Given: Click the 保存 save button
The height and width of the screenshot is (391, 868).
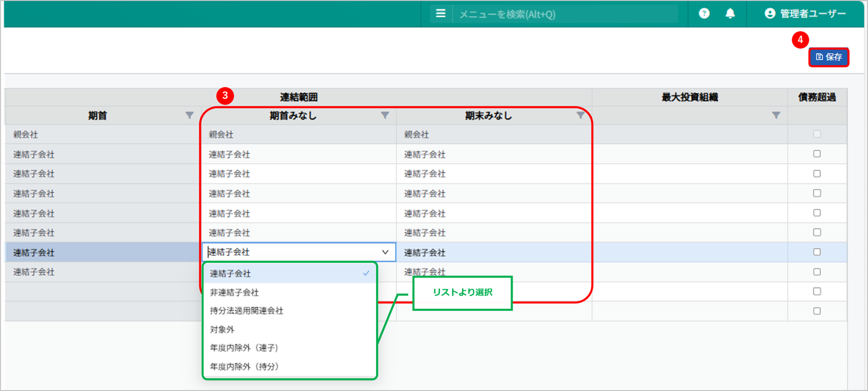Looking at the screenshot, I should pyautogui.click(x=828, y=57).
